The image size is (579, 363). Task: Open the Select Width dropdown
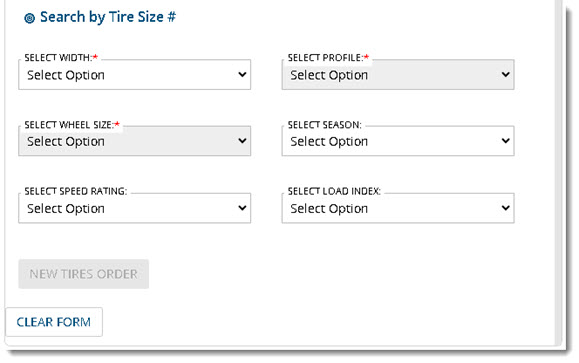pos(134,75)
